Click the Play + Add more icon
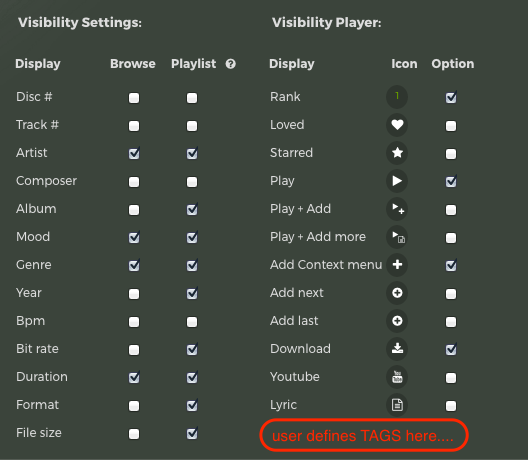Image resolution: width=528 pixels, height=471 pixels. 397,237
